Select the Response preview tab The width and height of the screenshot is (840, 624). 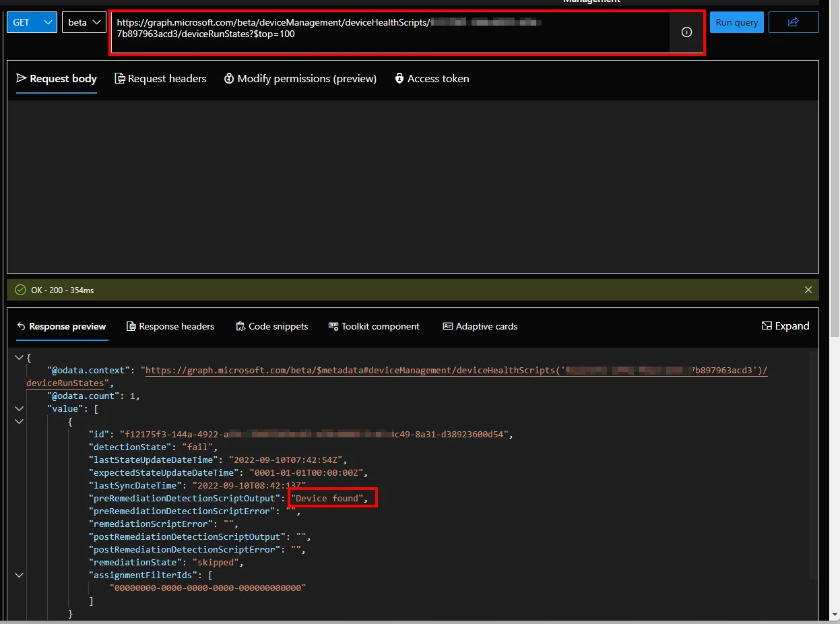click(x=61, y=326)
